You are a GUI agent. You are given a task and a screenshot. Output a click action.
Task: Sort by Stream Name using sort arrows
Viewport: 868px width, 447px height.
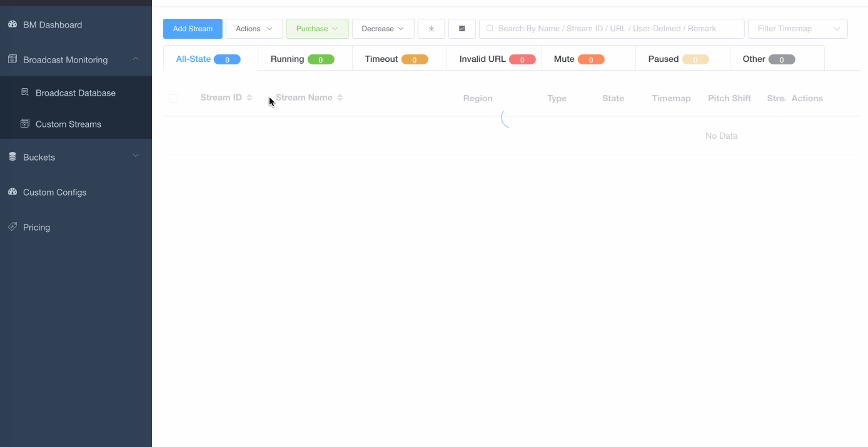click(340, 98)
